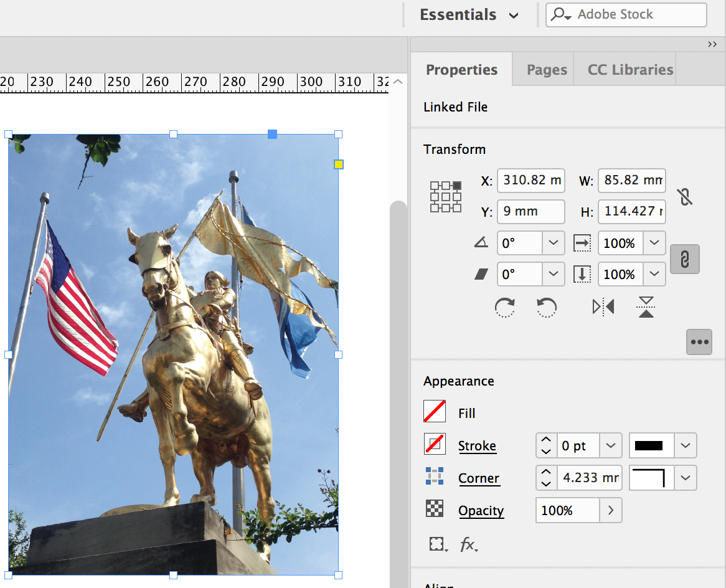Expand the opacity slider arrow
This screenshot has width=726, height=588.
point(611,510)
